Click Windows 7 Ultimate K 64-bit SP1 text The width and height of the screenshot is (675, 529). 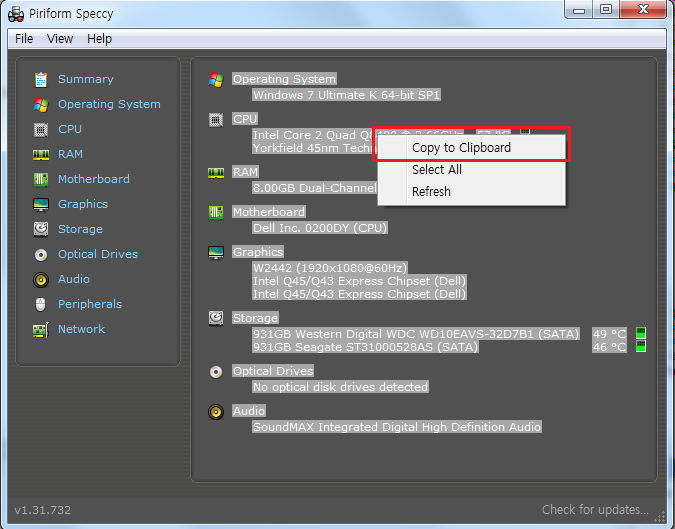pos(346,95)
